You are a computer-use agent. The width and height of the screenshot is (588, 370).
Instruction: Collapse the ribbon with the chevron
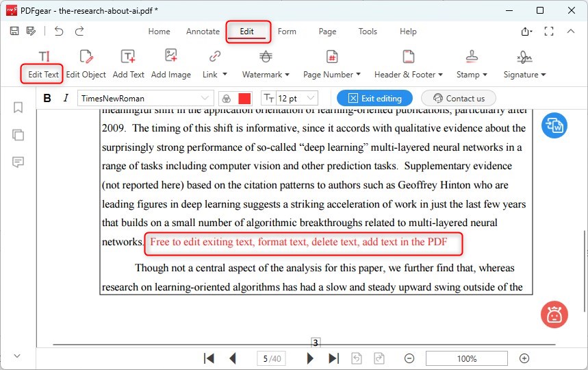point(571,31)
